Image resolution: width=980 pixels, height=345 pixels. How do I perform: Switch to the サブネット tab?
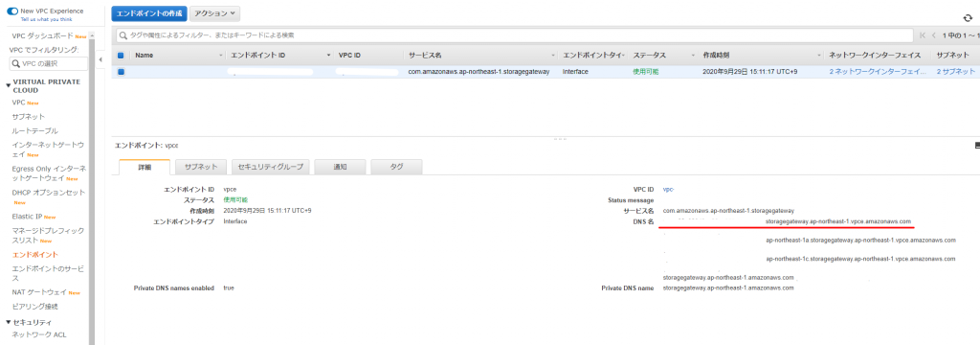click(201, 167)
